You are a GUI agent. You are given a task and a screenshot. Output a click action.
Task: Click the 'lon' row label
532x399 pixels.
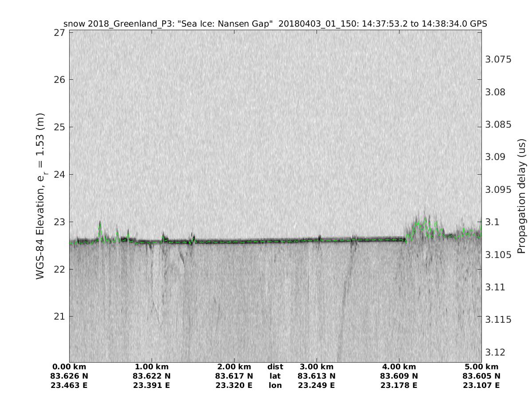[275, 385]
